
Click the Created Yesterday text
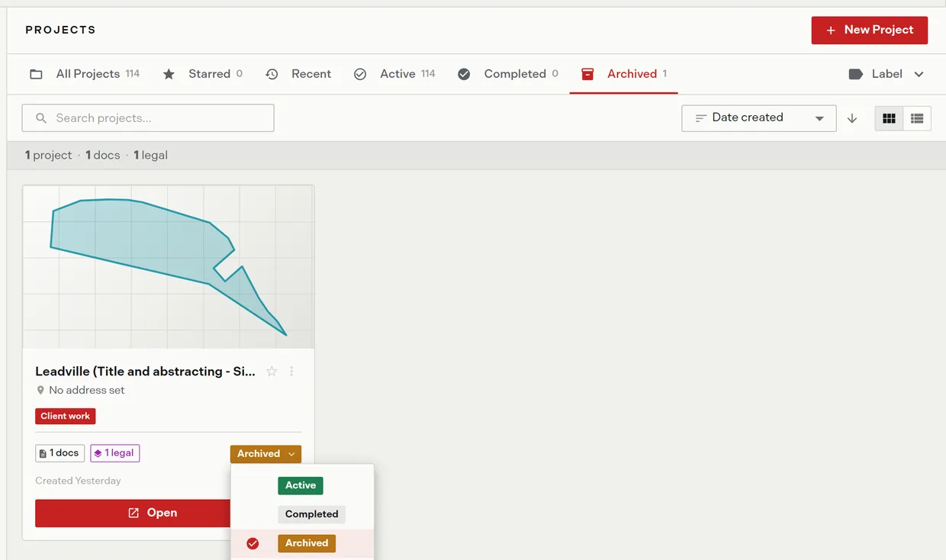(78, 481)
